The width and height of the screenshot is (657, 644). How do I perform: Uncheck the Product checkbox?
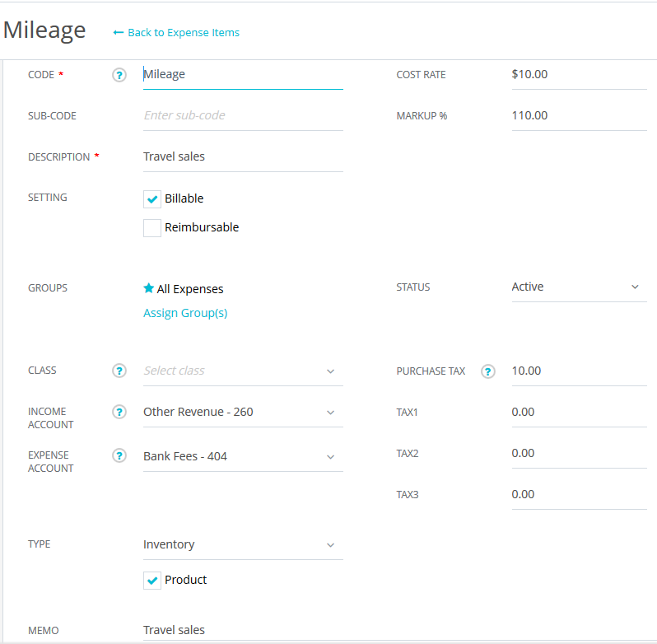(x=152, y=581)
